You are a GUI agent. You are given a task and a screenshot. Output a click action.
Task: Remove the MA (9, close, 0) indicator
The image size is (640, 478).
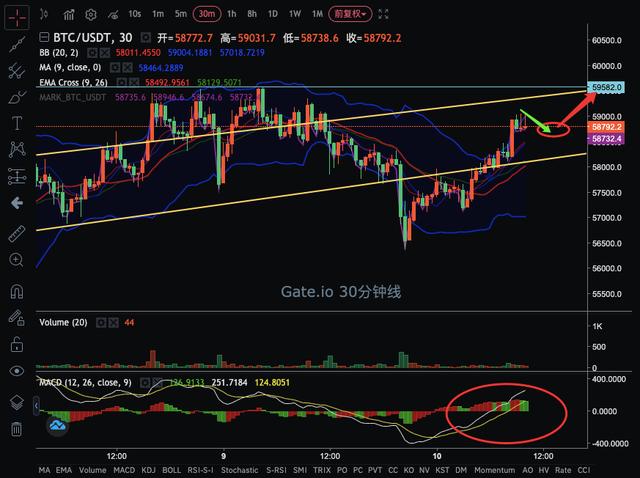pyautogui.click(x=127, y=68)
